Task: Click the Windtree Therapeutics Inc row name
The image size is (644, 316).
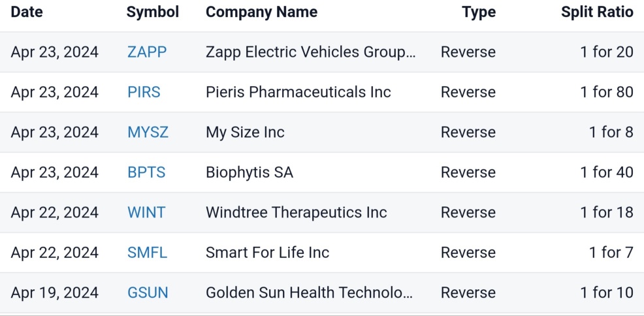Action: pyautogui.click(x=296, y=213)
